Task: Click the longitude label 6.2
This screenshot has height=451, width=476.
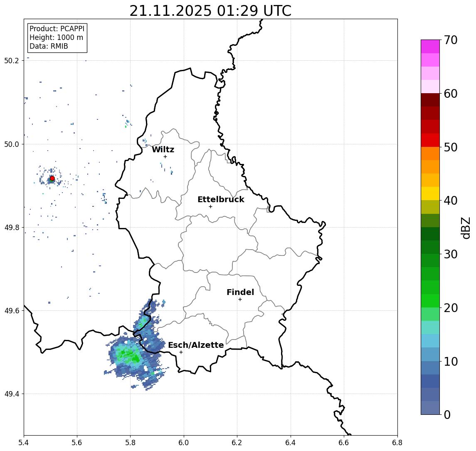Action: (237, 443)
